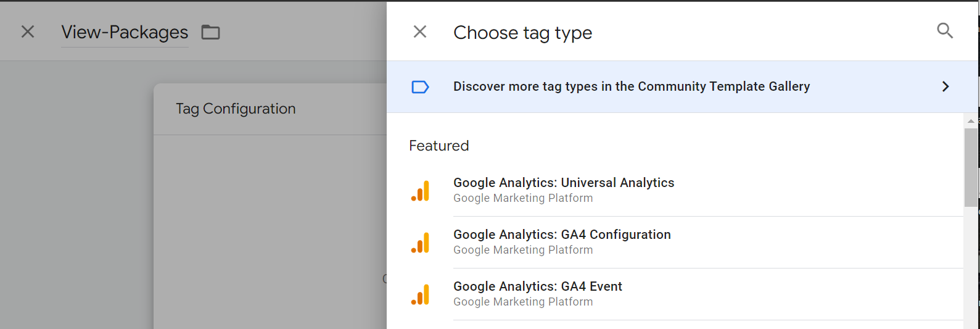The width and height of the screenshot is (980, 329).
Task: Click Google Marketing Platform under GA4 Event
Action: (x=523, y=302)
